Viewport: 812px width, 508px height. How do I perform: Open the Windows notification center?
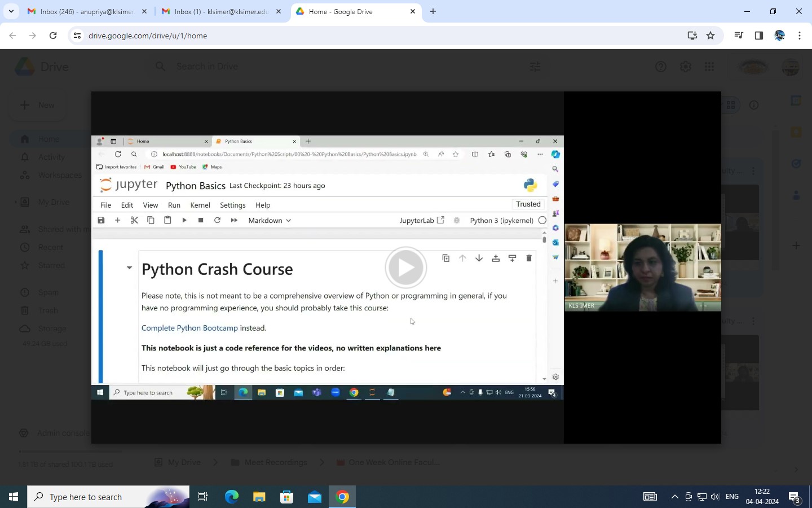pos(795,497)
